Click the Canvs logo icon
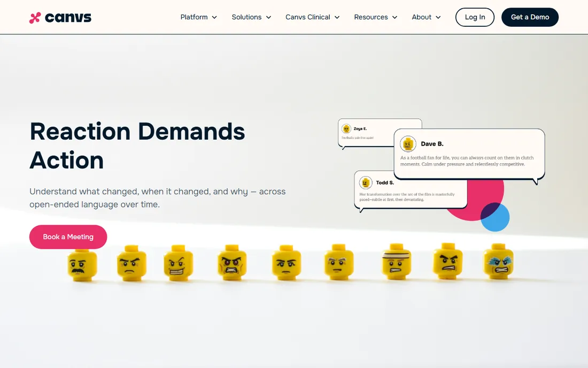This screenshot has height=368, width=588. (35, 18)
